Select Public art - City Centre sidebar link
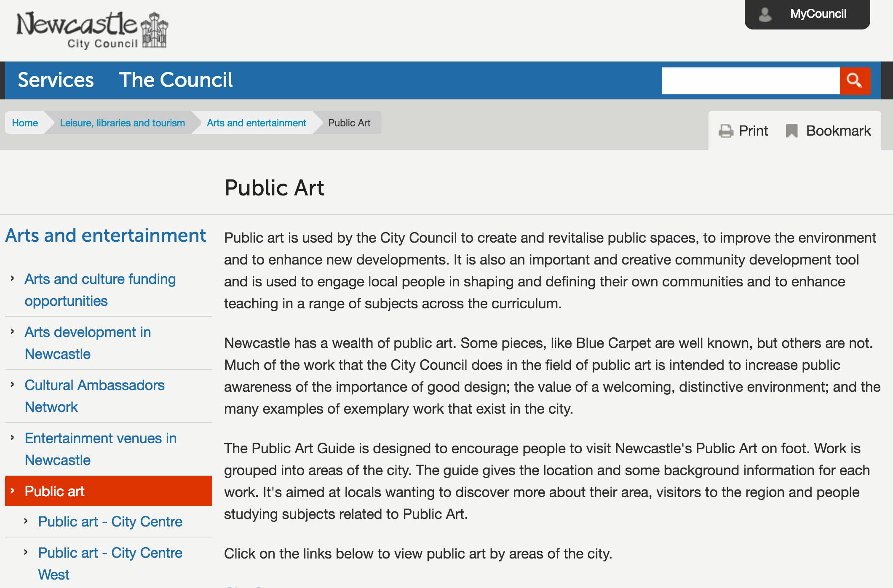 110,521
